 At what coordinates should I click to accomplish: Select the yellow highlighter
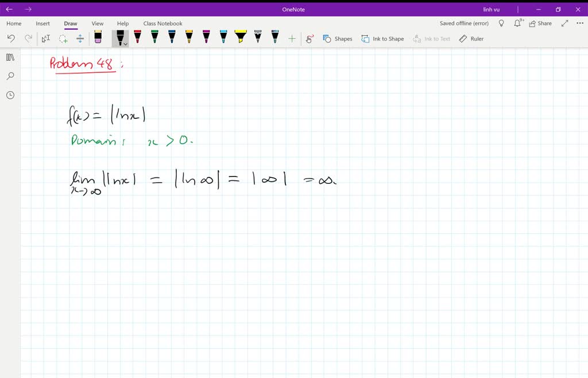click(x=240, y=38)
